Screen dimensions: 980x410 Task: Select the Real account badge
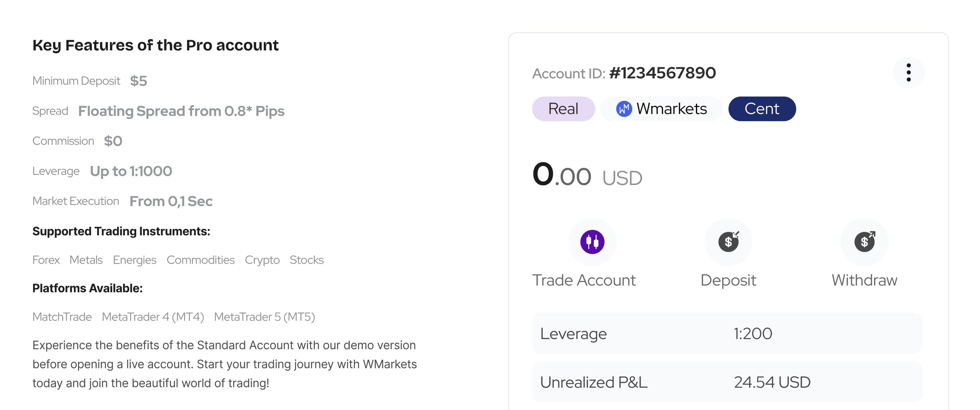[x=563, y=109]
